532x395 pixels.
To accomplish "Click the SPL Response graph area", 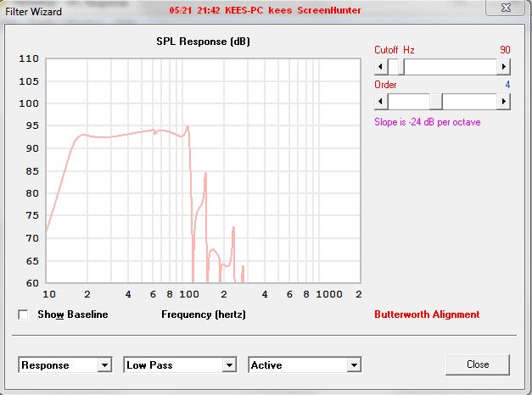I will (204, 171).
